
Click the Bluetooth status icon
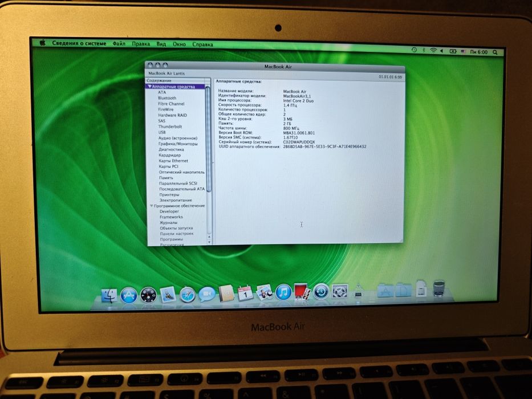[x=424, y=50]
